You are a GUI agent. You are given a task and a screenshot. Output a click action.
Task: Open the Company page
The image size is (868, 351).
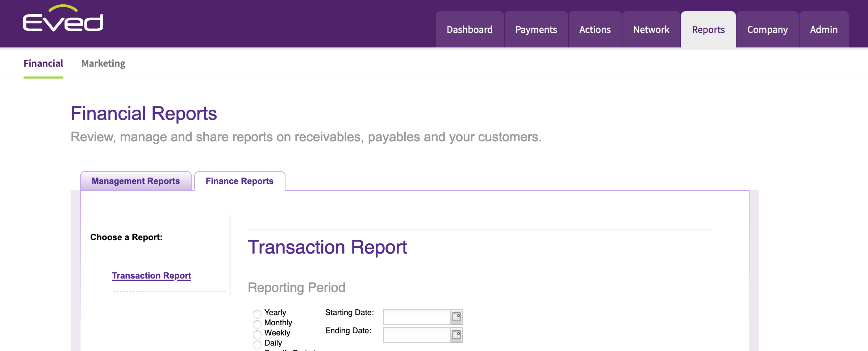767,29
